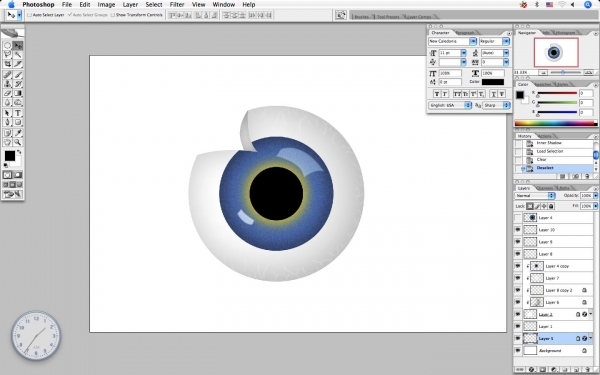The width and height of the screenshot is (600, 375).
Task: Select the Crop tool
Action: point(7,64)
